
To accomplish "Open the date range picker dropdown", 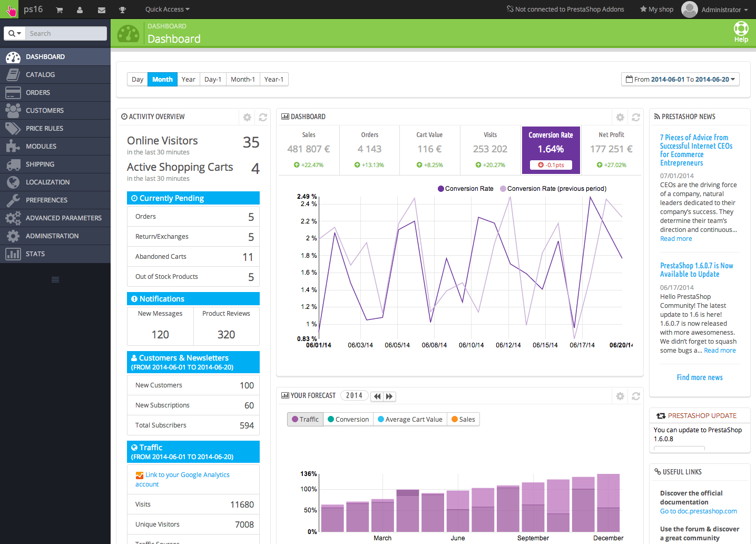I will coord(680,80).
